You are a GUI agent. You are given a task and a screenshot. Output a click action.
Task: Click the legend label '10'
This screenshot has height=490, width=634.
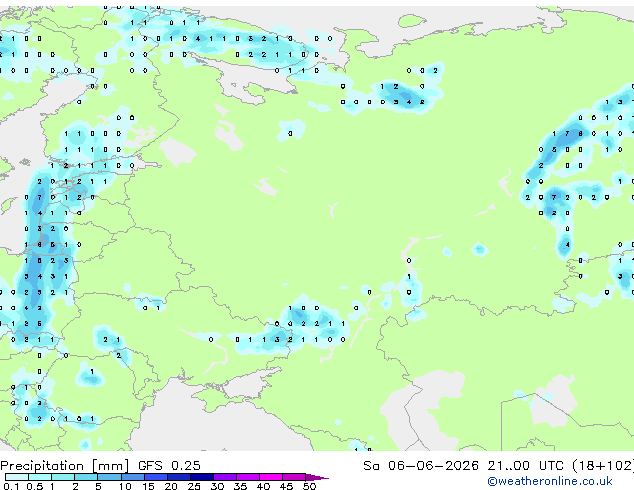point(125,486)
